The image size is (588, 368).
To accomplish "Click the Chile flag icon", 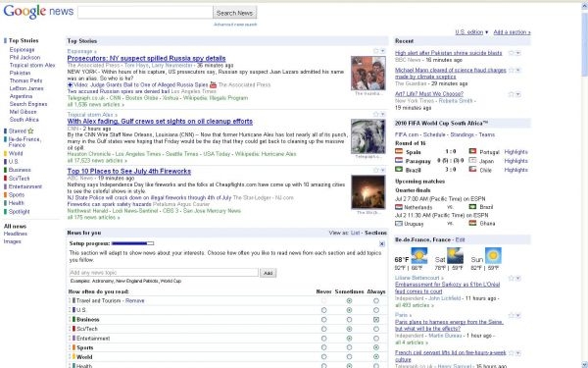I will click(x=472, y=170).
